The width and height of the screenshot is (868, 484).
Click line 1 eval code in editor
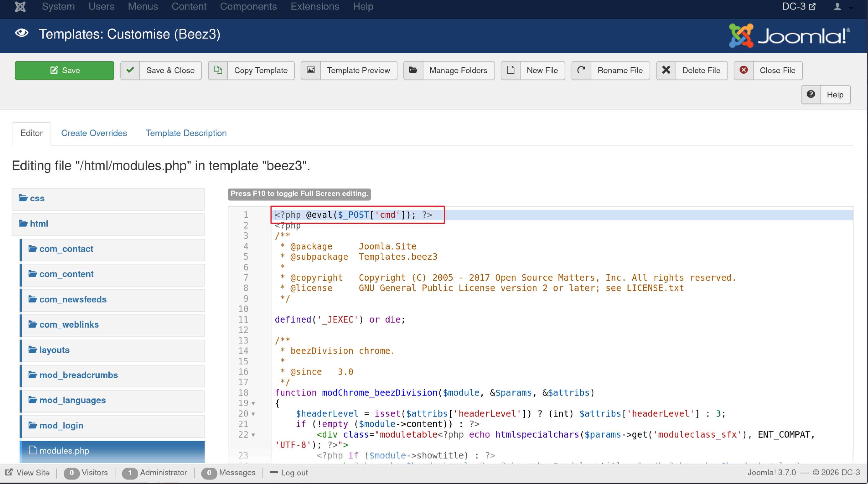coord(353,215)
